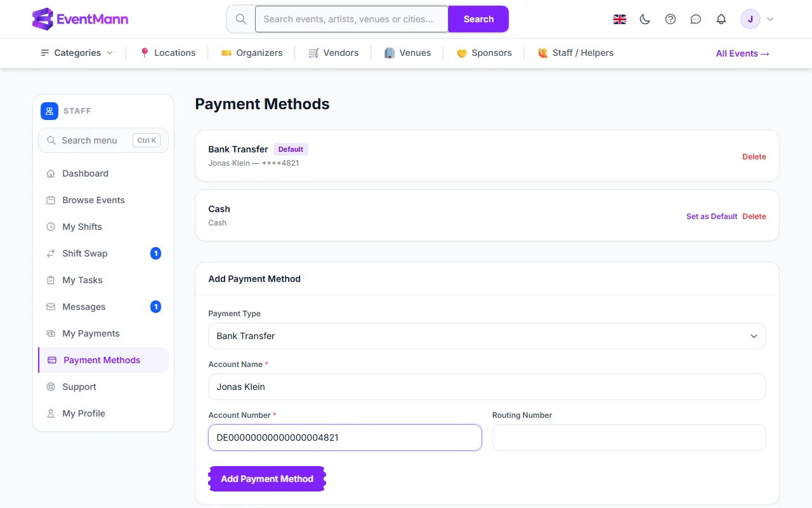
Task: Click the My Tasks clipboard icon
Action: [x=51, y=280]
